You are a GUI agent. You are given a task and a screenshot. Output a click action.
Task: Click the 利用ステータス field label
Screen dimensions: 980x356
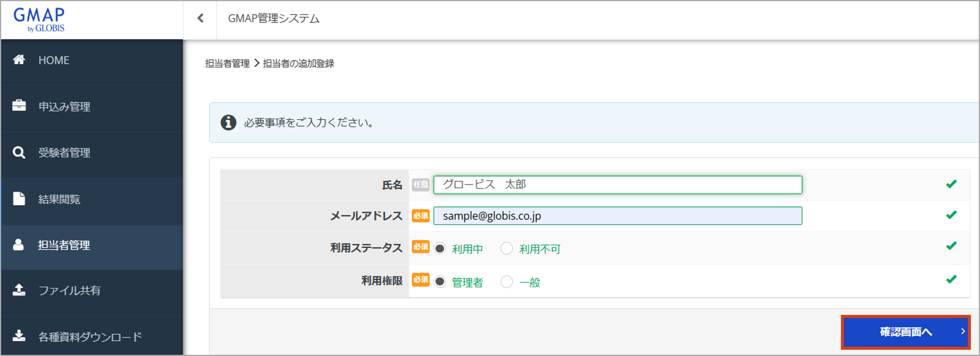(366, 248)
